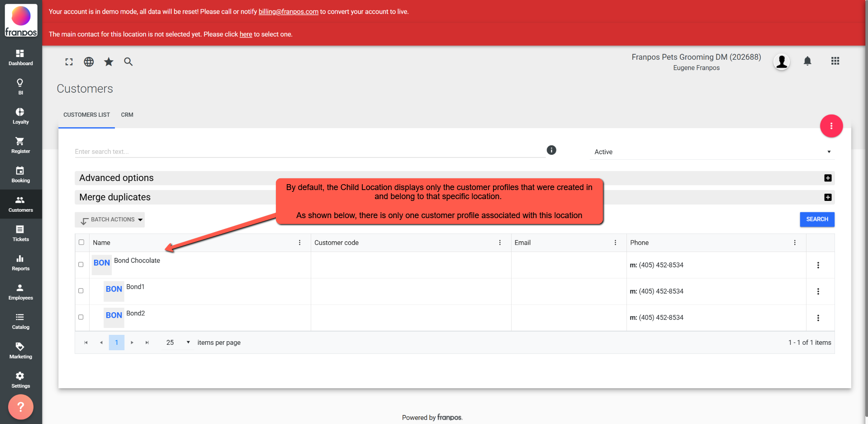868x424 pixels.
Task: Open the user profile avatar
Action: [782, 62]
